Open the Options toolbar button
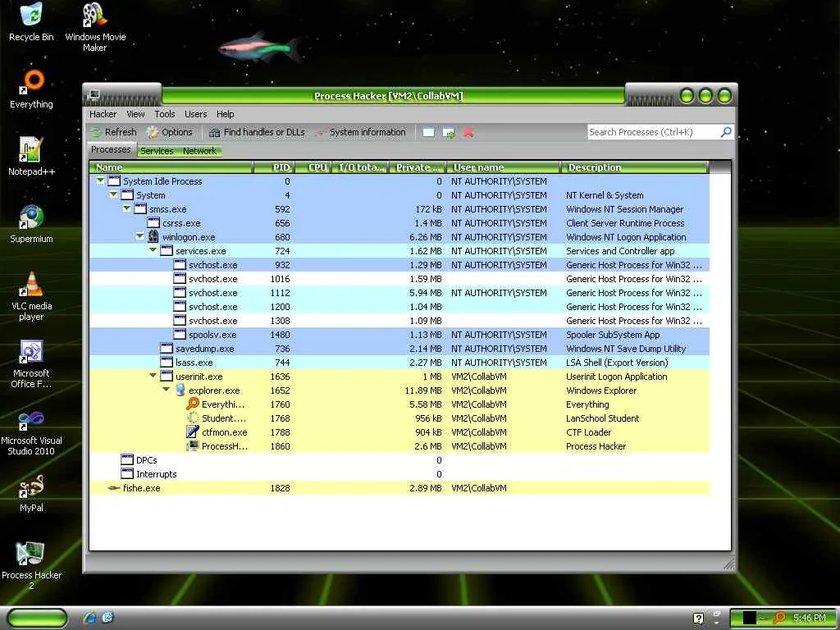 169,132
